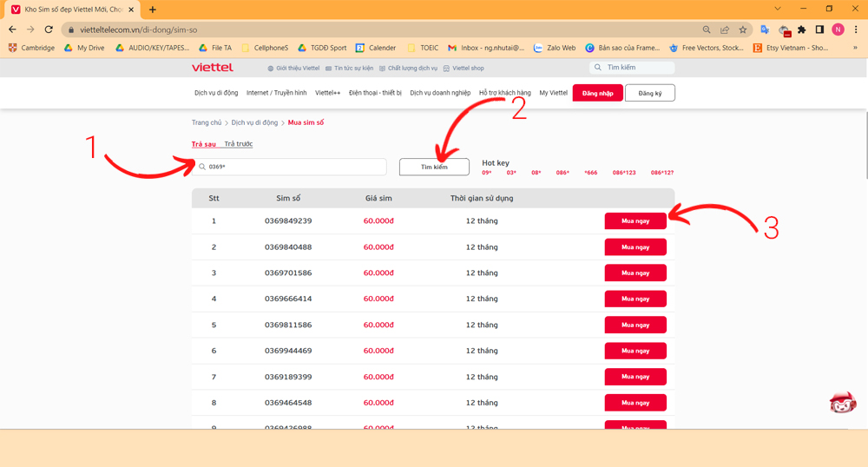Image resolution: width=868 pixels, height=467 pixels.
Task: Toggle the browser side panel icon
Action: pos(820,30)
